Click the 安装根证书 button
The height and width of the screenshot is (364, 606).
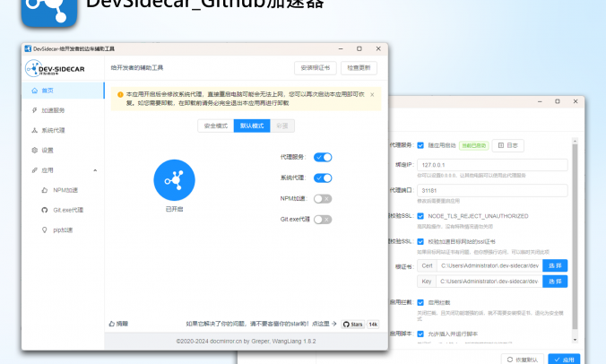(x=316, y=67)
